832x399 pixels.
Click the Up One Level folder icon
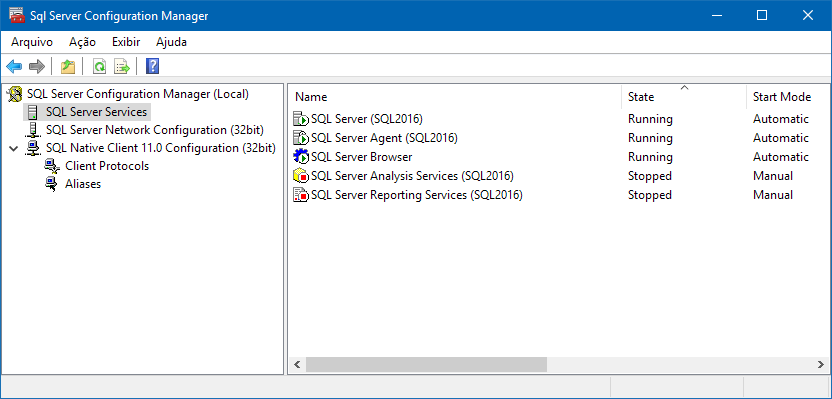coord(68,67)
